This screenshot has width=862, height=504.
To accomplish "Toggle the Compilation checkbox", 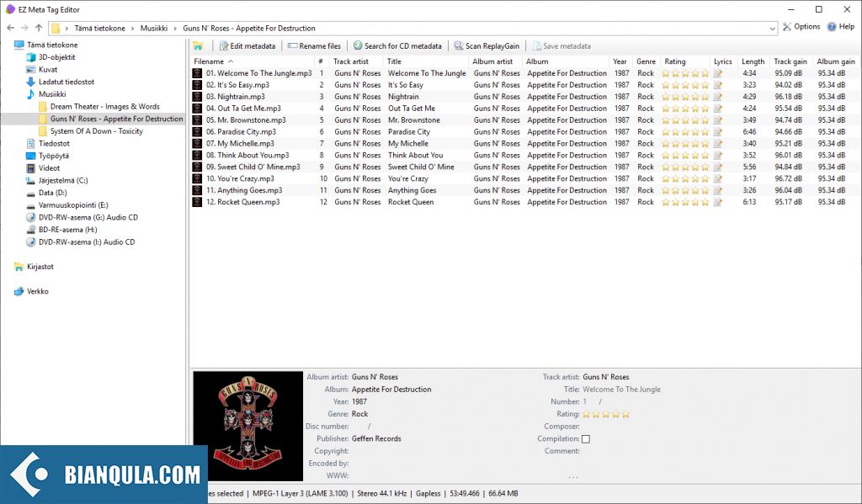I will tap(586, 439).
